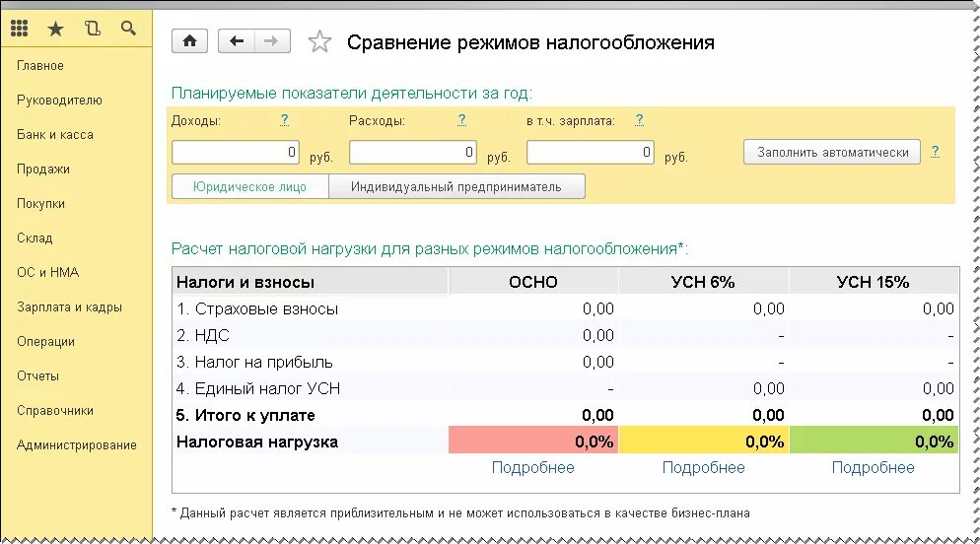The width and height of the screenshot is (980, 544).
Task: Focus the Доходы input field
Action: click(236, 153)
